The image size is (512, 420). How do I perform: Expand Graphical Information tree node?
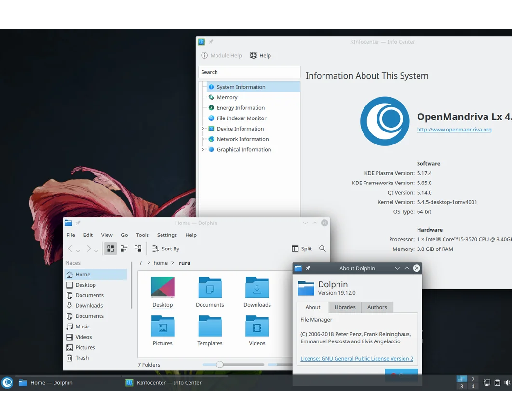(202, 149)
